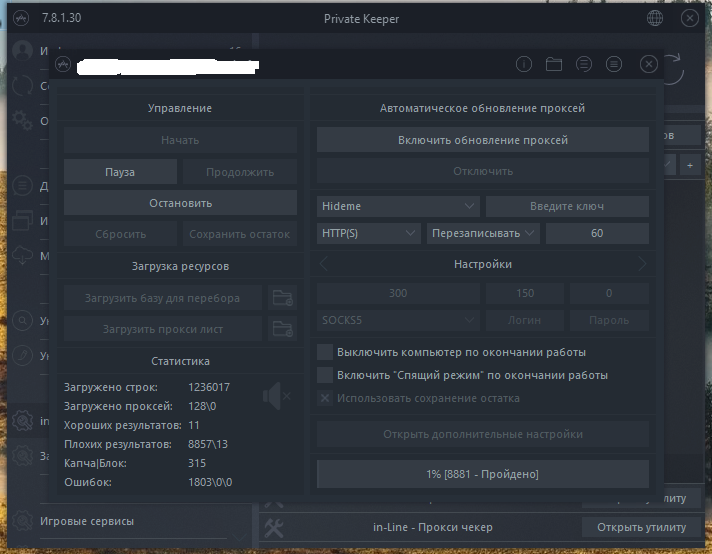
Task: Go to next Настройки page with right arrow
Action: [x=642, y=264]
